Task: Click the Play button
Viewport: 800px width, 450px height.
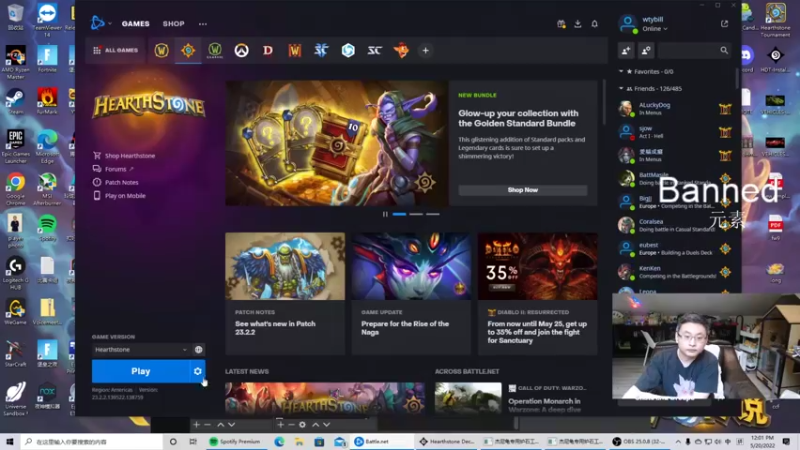Action: [x=141, y=371]
